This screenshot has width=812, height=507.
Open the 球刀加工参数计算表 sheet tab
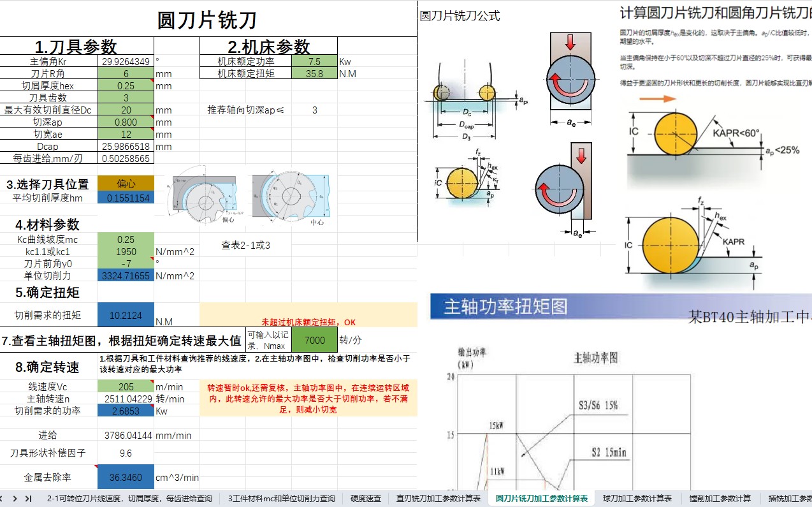[x=637, y=498]
